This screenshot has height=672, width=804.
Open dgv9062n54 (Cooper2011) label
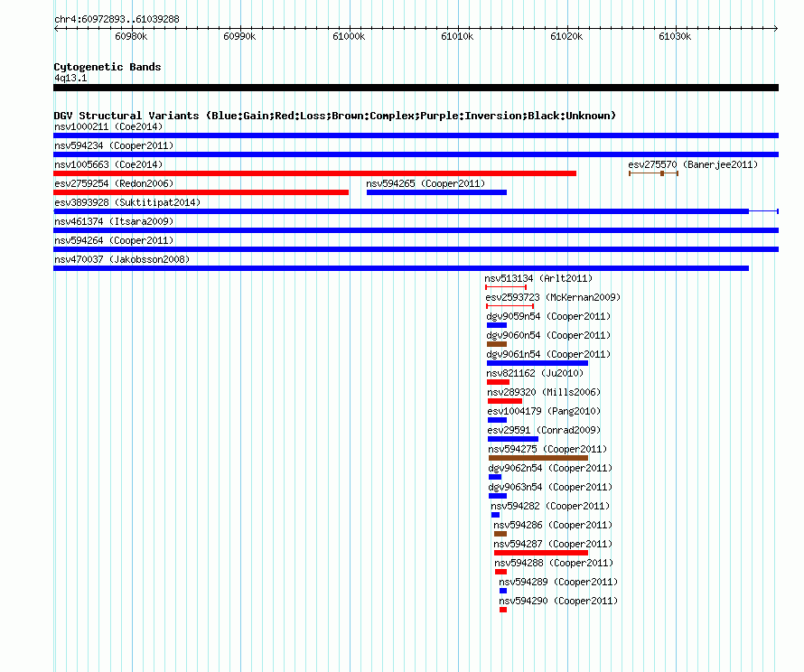click(551, 468)
